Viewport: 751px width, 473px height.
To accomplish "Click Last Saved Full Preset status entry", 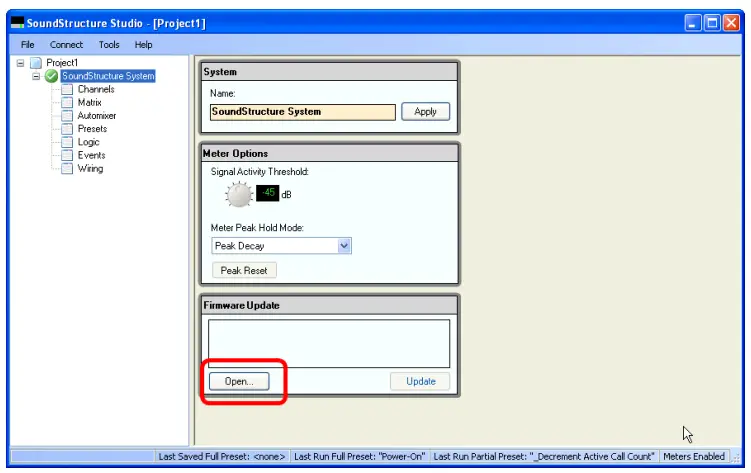I will click(x=222, y=457).
